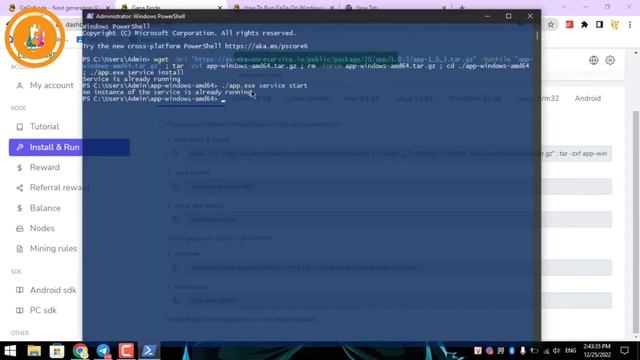Open the dashboard settings gear icon
640x360 pixels.
click(x=610, y=60)
